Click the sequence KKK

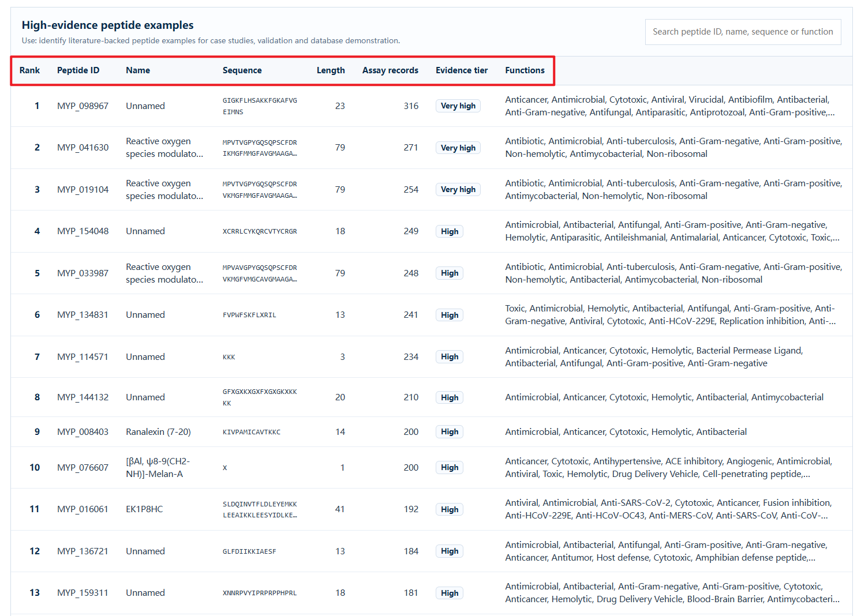[229, 357]
